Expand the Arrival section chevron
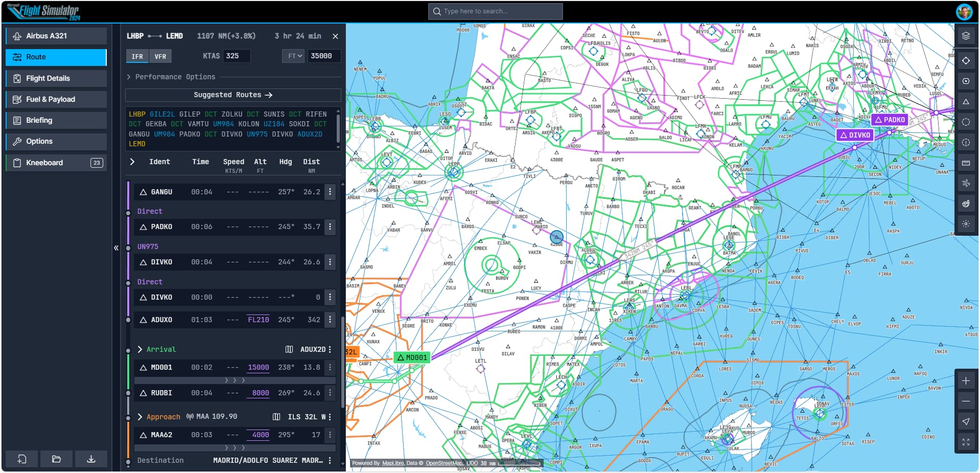Screen dimensions: 980x473 pos(140,349)
